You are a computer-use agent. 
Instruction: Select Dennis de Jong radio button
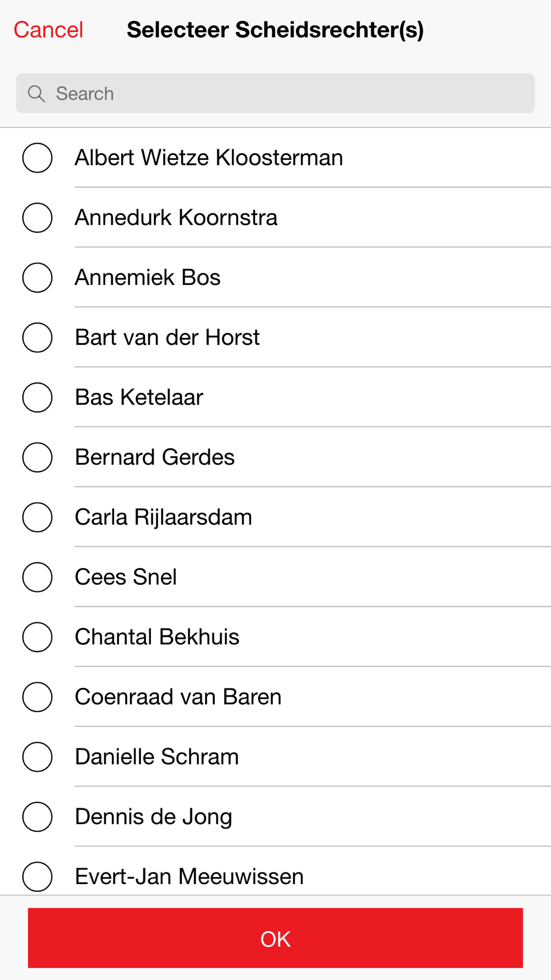(x=37, y=817)
